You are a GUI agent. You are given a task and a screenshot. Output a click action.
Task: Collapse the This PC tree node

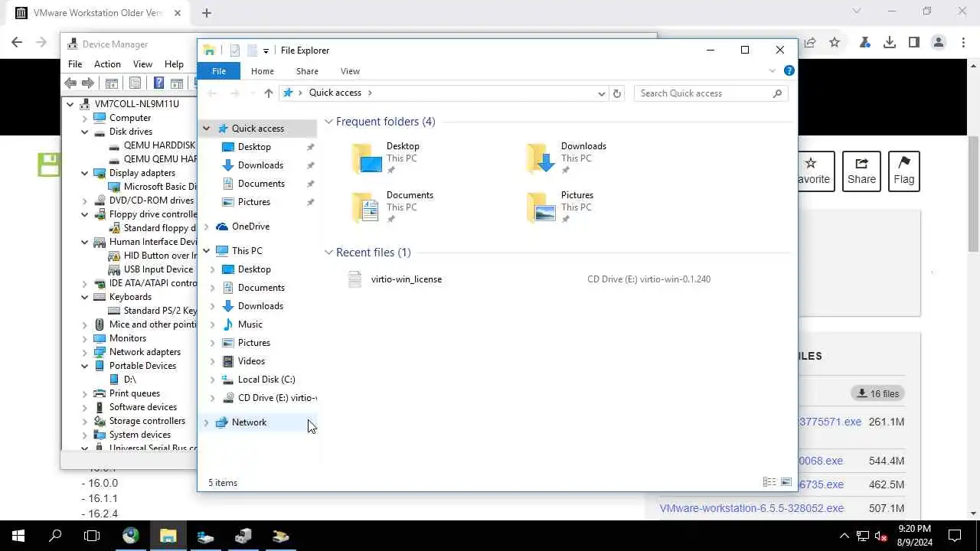(206, 251)
